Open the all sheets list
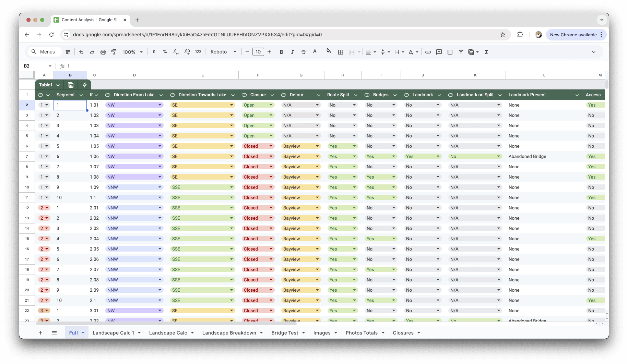The height and width of the screenshot is (364, 628). [54, 333]
